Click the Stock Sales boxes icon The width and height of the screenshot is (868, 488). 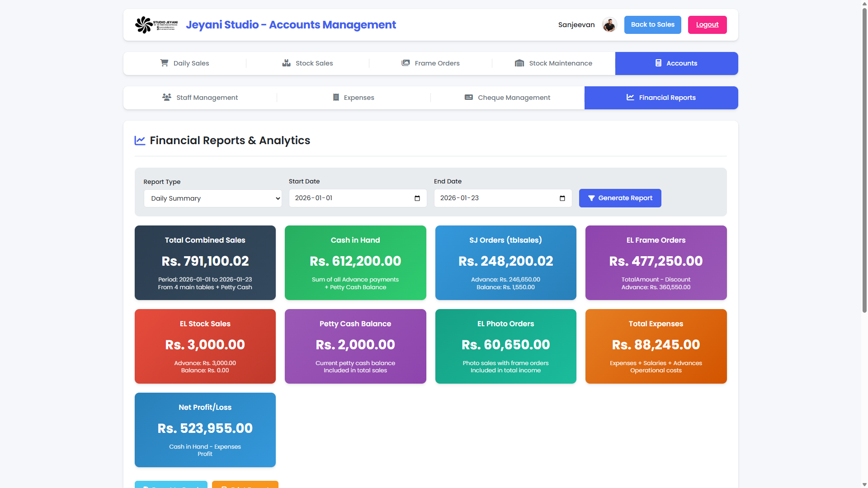286,63
